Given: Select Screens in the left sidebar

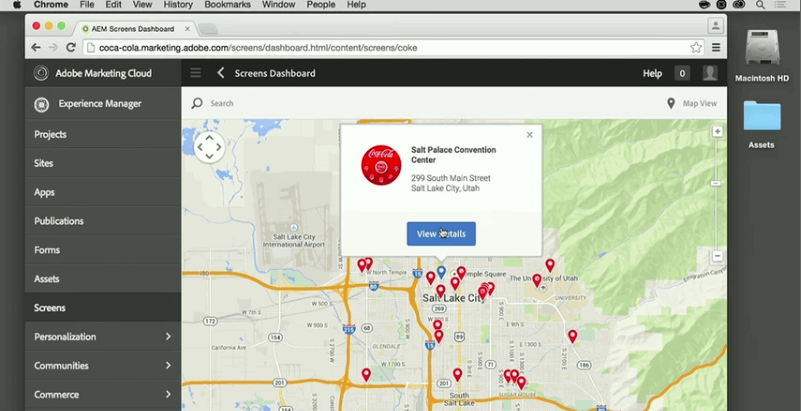Looking at the screenshot, I should [x=50, y=308].
